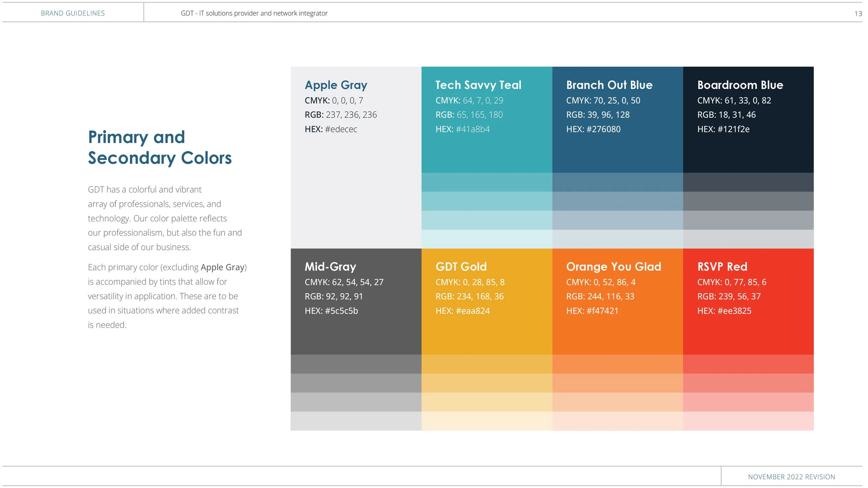Click the paragraph starting 'Each primary color'
Viewport: 868px width, 488px height.
[x=167, y=296]
